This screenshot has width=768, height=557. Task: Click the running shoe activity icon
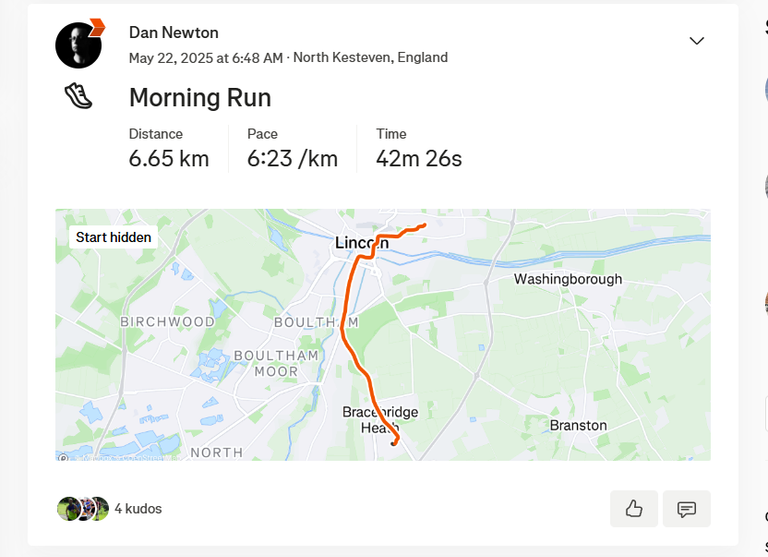coord(78,96)
